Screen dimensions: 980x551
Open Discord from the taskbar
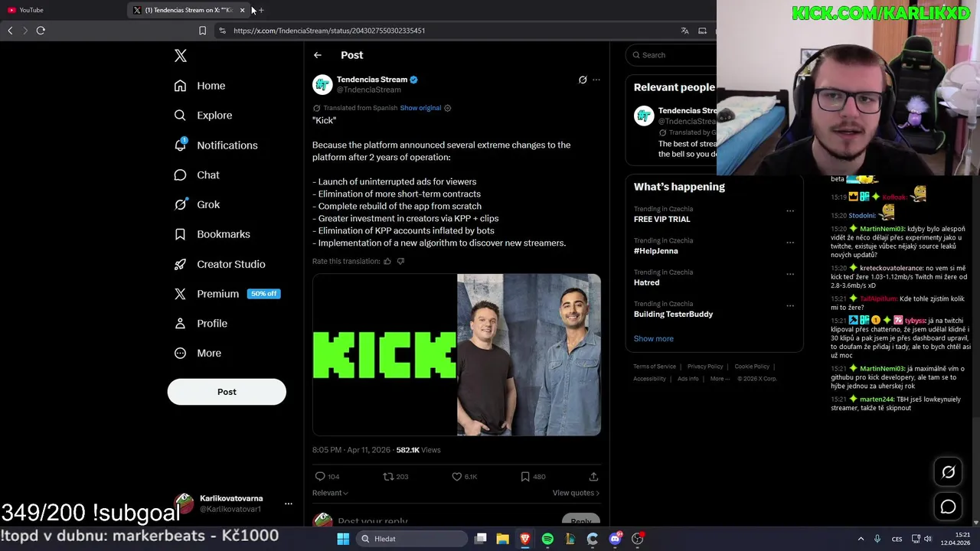coord(615,539)
